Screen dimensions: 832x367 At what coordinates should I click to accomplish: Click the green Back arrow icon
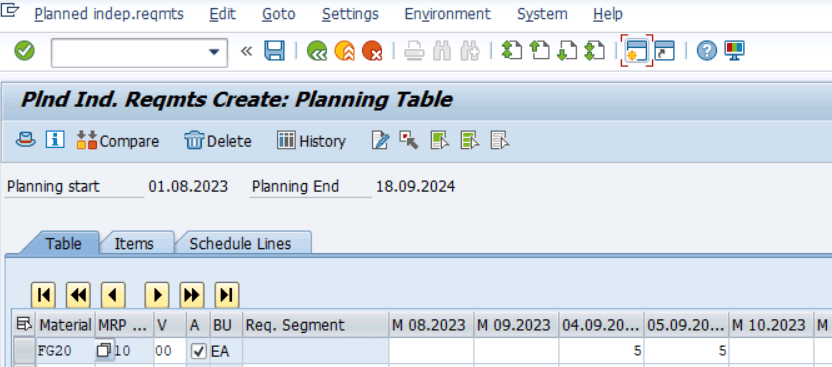pyautogui.click(x=317, y=51)
